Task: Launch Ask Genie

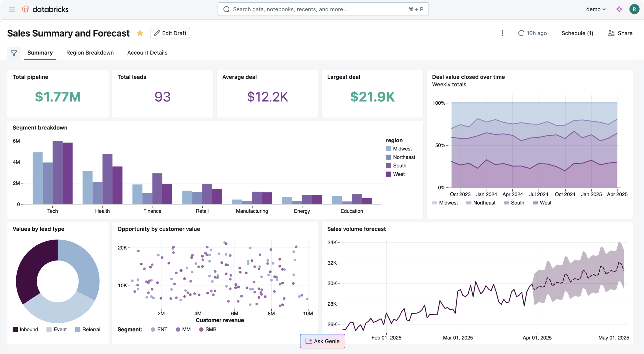Action: (322, 341)
